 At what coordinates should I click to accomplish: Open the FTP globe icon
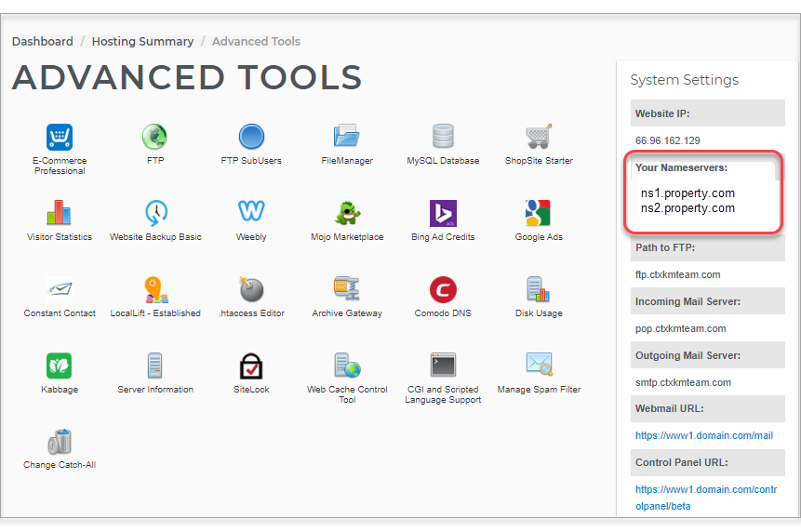(154, 137)
